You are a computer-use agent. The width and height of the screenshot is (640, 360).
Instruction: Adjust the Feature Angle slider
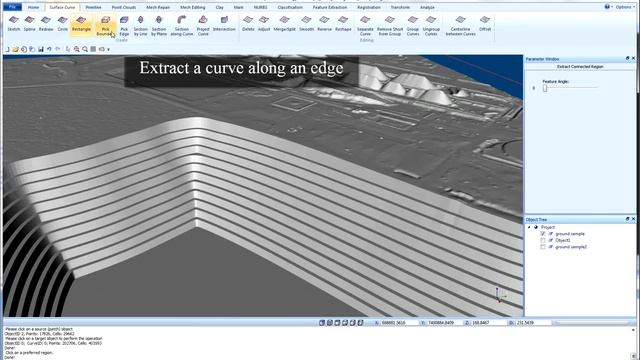545,88
